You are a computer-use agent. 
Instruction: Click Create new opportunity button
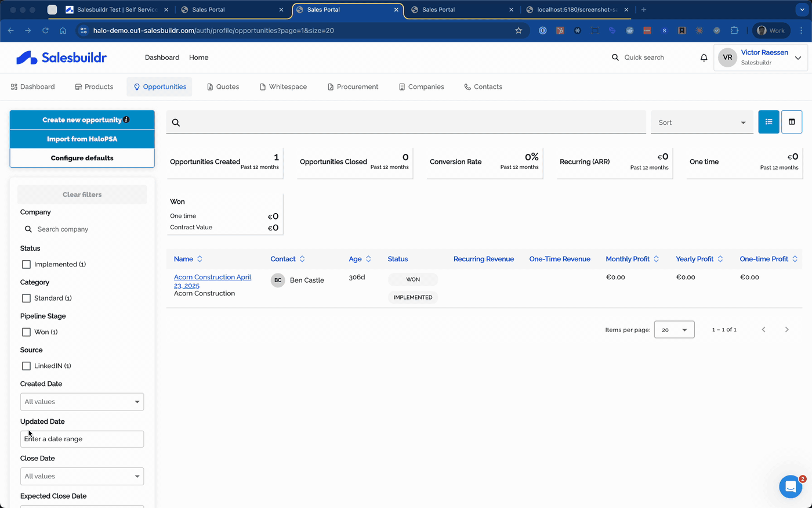(x=82, y=120)
